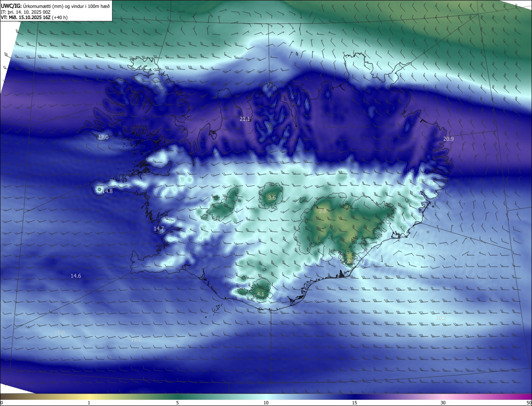
Task: Click the color scale label 0
Action: click(1, 403)
